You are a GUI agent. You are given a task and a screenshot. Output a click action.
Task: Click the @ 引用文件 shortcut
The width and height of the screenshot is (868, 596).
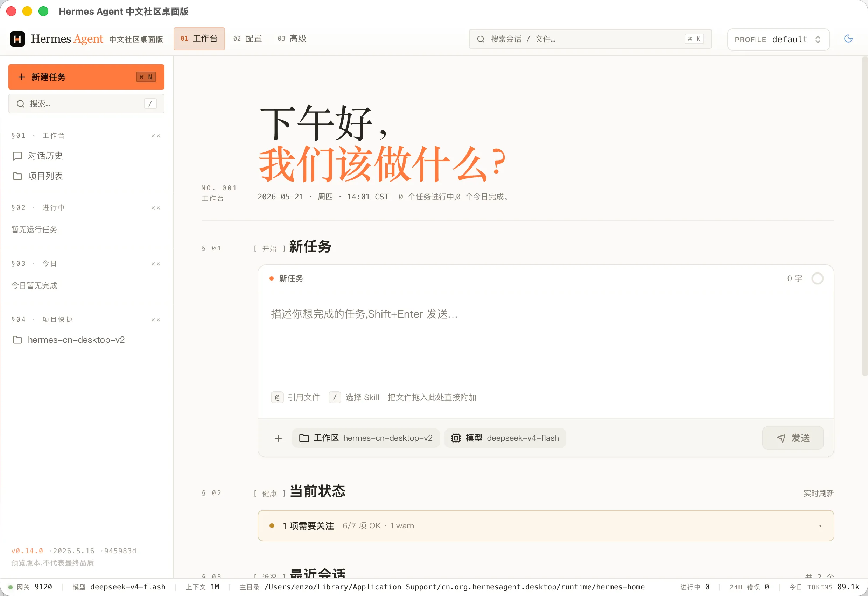[x=295, y=397]
